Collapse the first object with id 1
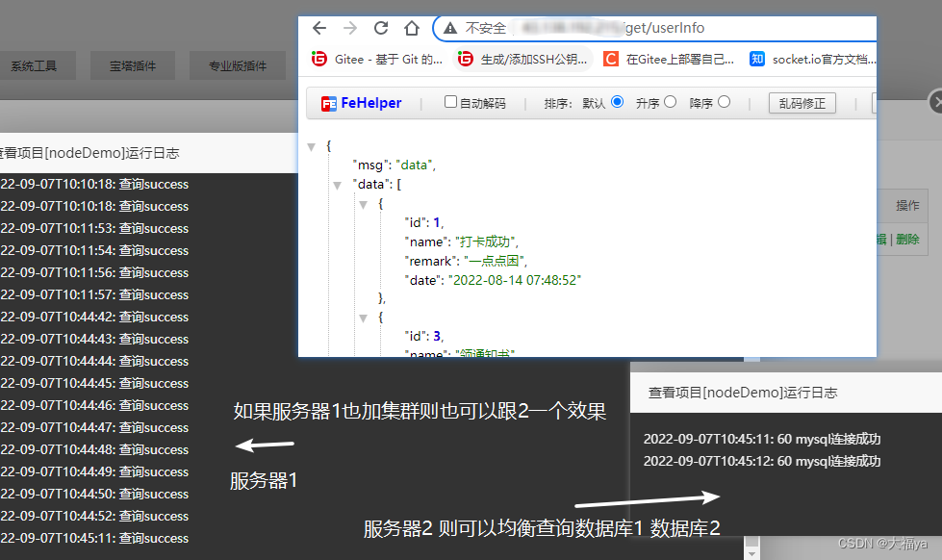 (x=363, y=203)
